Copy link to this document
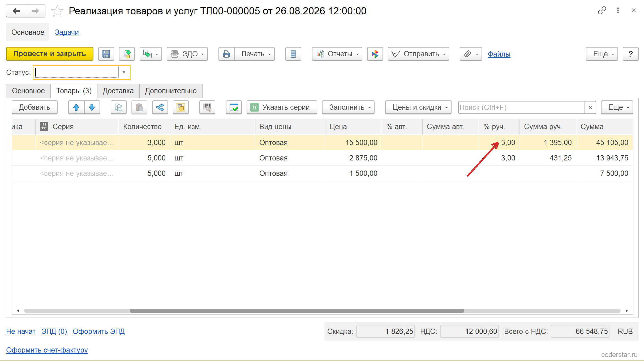The height and width of the screenshot is (361, 644). [x=602, y=11]
